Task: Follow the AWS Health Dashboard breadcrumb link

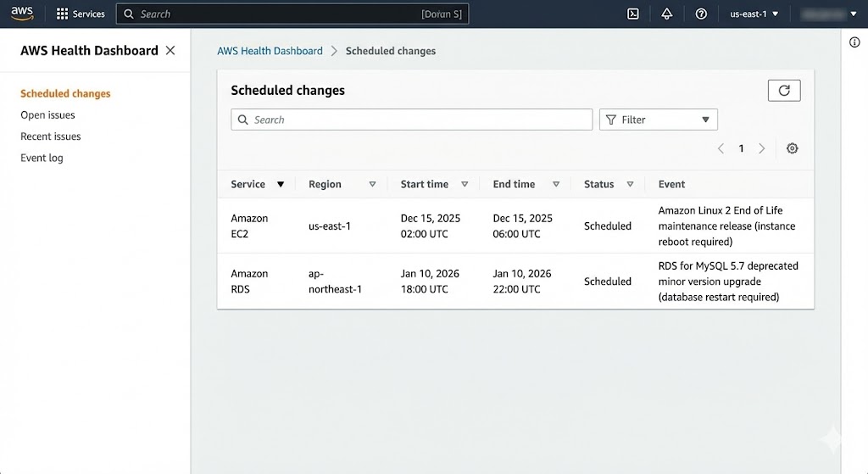Action: tap(270, 51)
